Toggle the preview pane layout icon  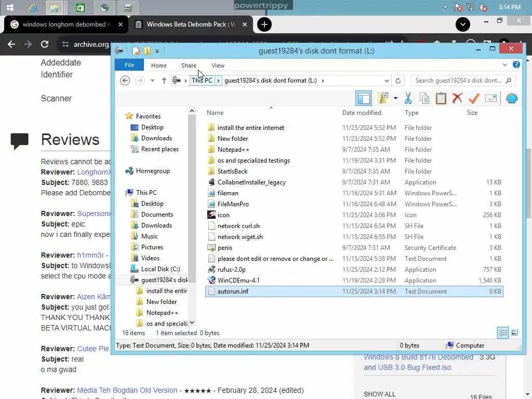363,98
